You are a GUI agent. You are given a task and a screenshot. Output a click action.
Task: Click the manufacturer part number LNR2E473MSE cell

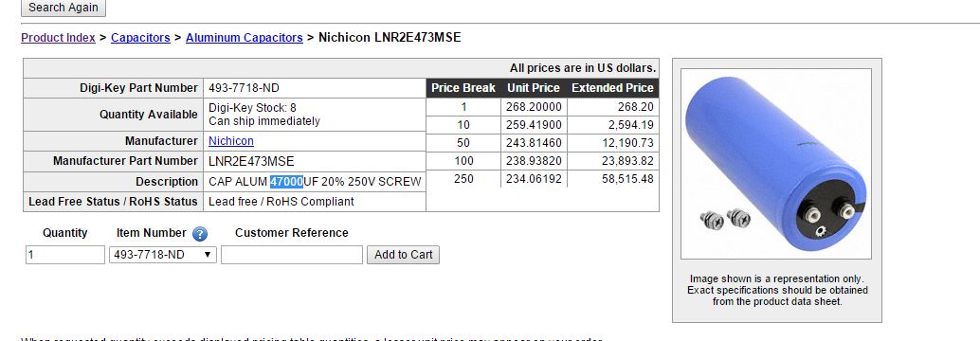click(315, 161)
